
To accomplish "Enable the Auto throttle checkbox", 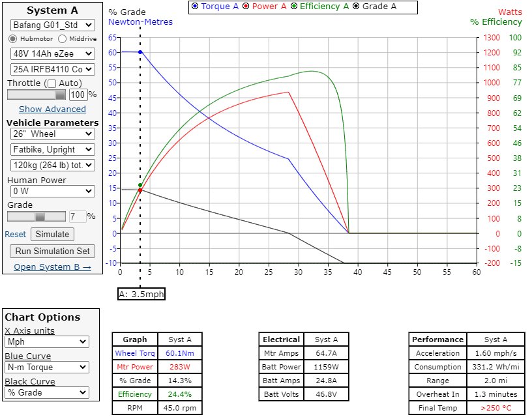I will point(52,83).
